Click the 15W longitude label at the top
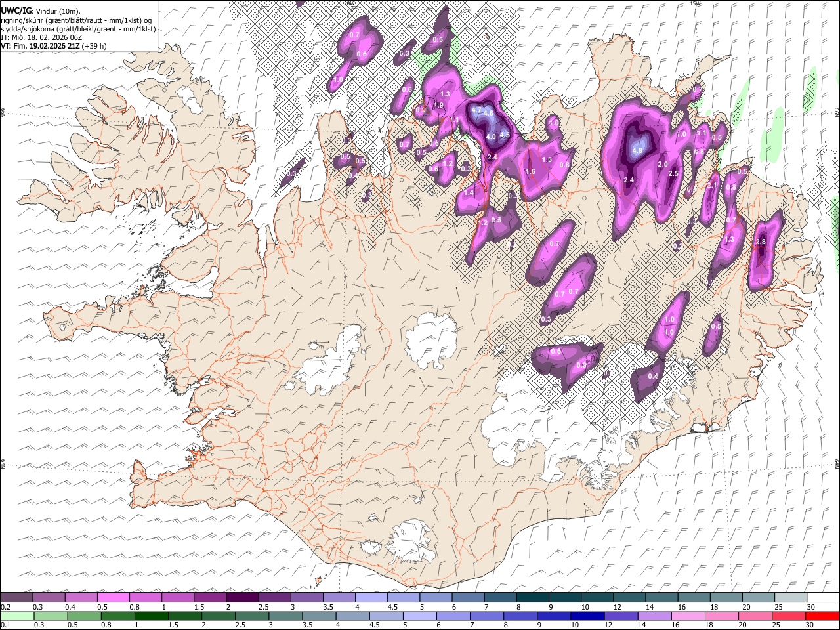840x630 pixels. (x=695, y=3)
